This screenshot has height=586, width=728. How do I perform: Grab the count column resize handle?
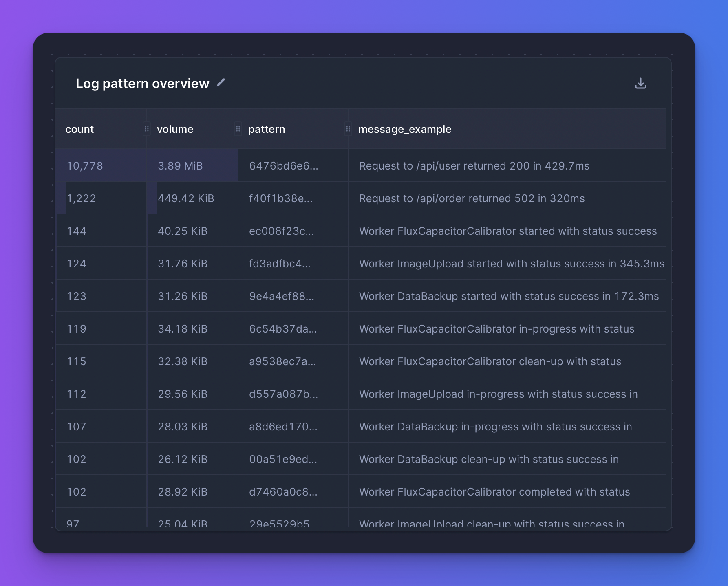pyautogui.click(x=147, y=129)
